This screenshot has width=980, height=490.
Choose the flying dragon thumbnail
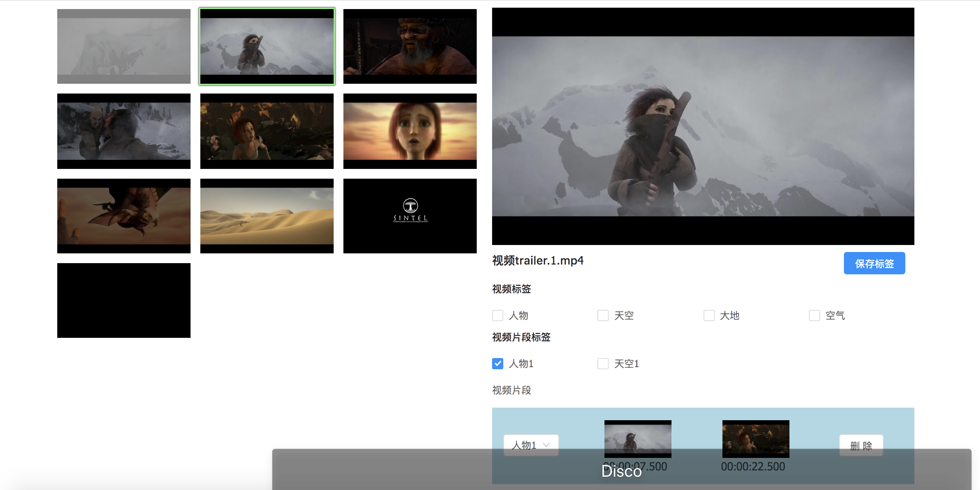[124, 216]
